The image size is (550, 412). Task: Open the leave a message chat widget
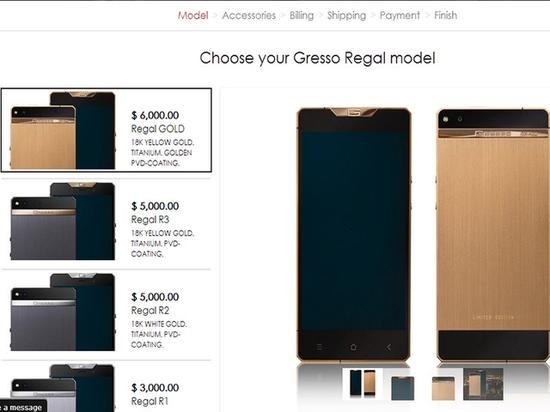pyautogui.click(x=22, y=407)
